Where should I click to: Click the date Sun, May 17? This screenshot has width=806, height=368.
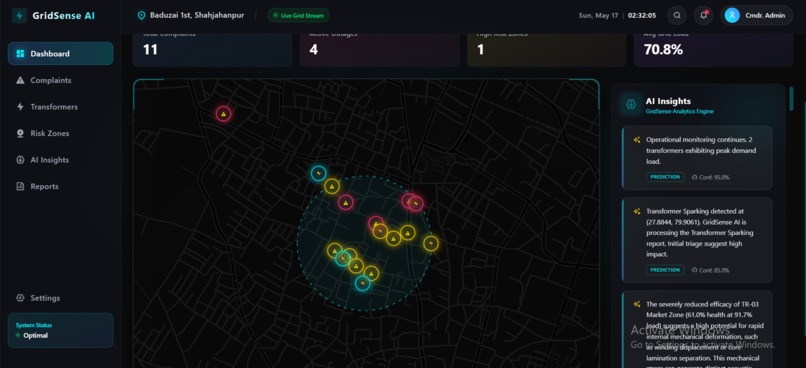pos(598,15)
